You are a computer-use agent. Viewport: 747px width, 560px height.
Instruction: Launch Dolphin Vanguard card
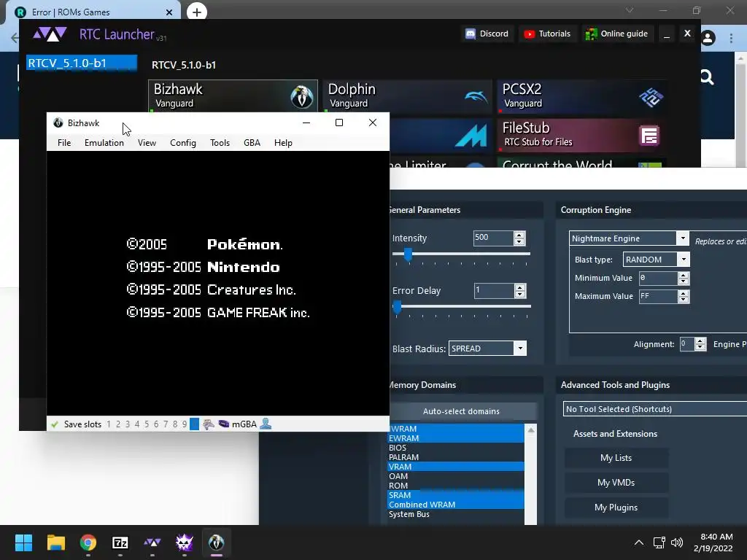click(407, 96)
